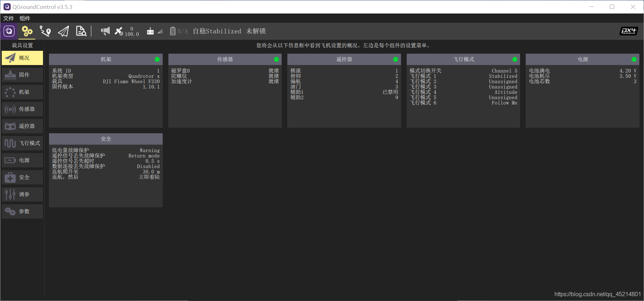The image size is (644, 301).
Task: Click battery empty voltage 3.50 V value
Action: [x=628, y=76]
